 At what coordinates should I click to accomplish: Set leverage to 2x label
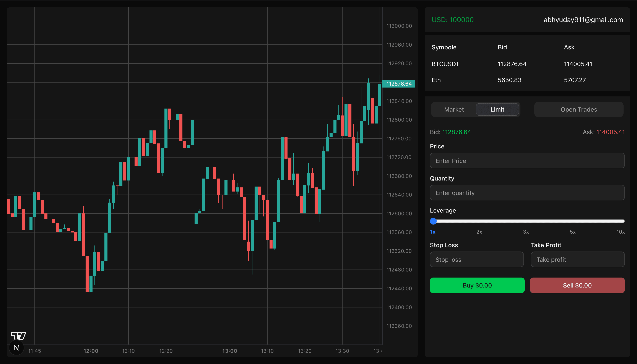click(x=479, y=232)
